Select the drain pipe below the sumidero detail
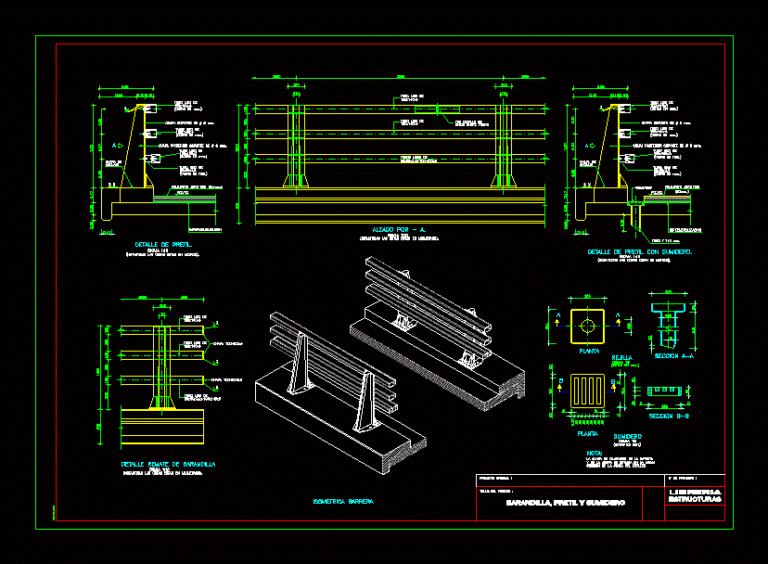 click(x=635, y=217)
